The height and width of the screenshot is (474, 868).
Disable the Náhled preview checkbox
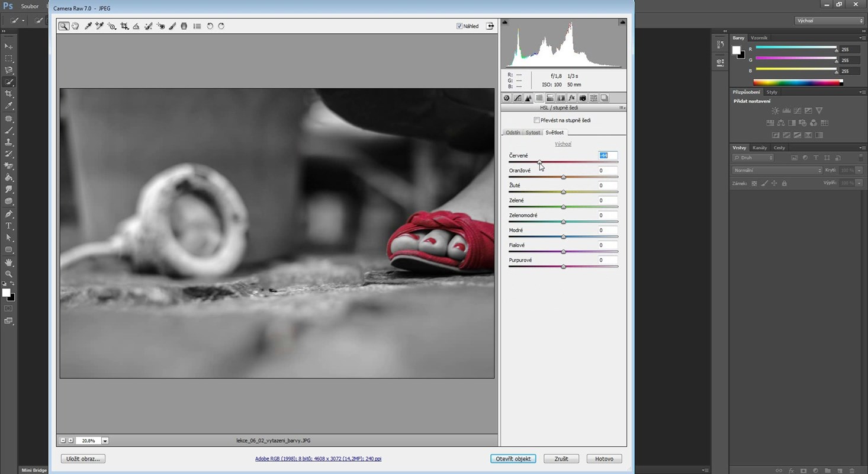pyautogui.click(x=459, y=26)
